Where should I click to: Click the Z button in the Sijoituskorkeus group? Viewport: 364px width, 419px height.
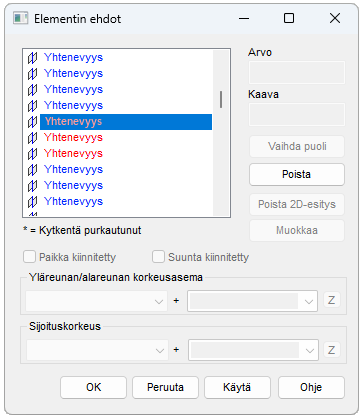pos(332,350)
